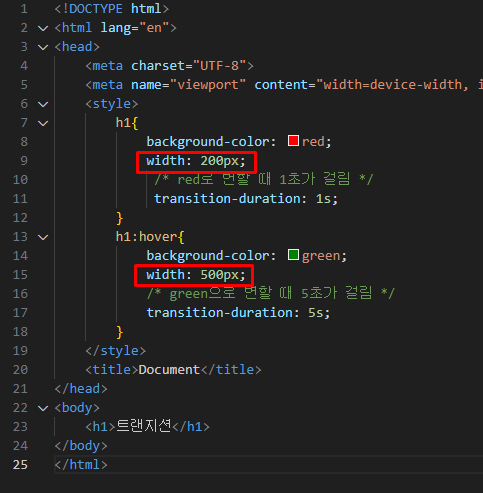Click the width=device-width content value

click(x=392, y=85)
